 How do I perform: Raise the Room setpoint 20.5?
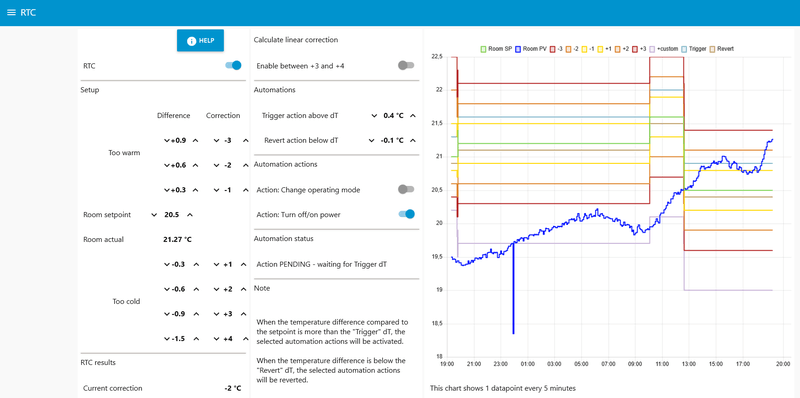pyautogui.click(x=190, y=215)
